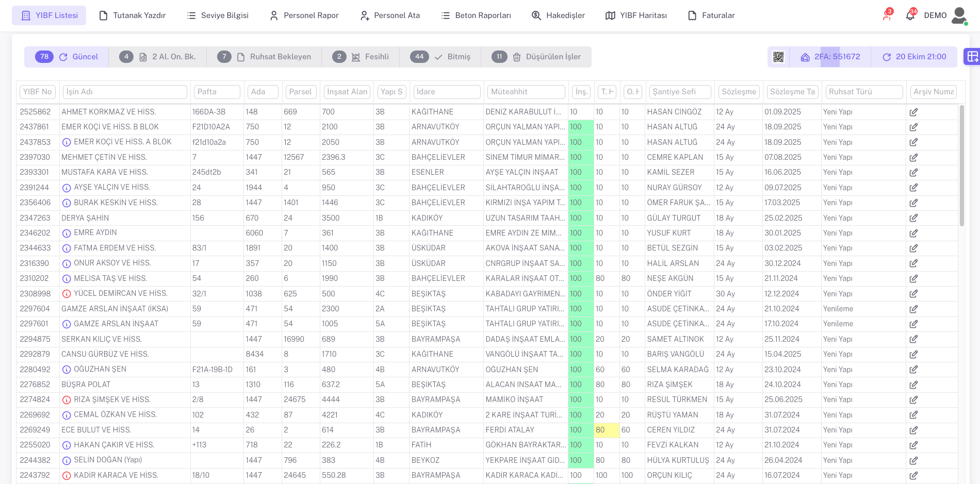Click the İşin Adı filter field

pyautogui.click(x=125, y=92)
